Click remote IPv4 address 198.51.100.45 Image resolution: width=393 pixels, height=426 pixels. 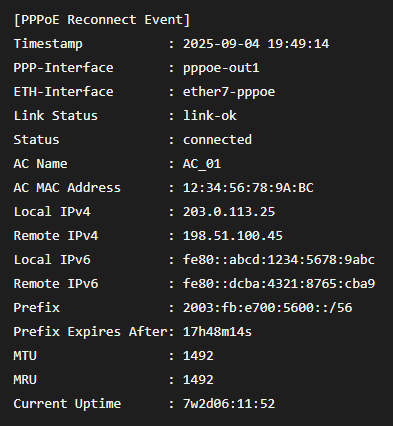tap(233, 236)
